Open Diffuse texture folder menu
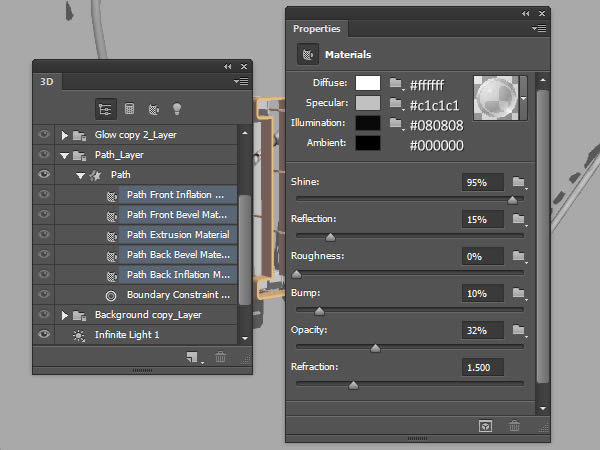This screenshot has height=450, width=600. [x=396, y=83]
